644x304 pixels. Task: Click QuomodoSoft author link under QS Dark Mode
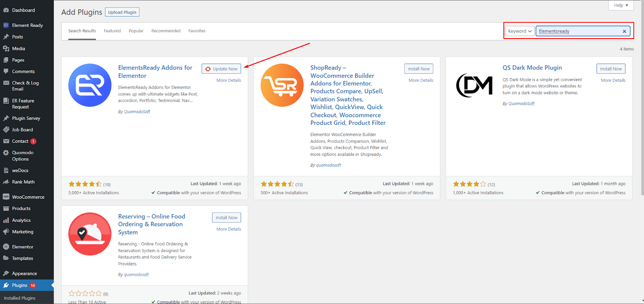[x=522, y=103]
